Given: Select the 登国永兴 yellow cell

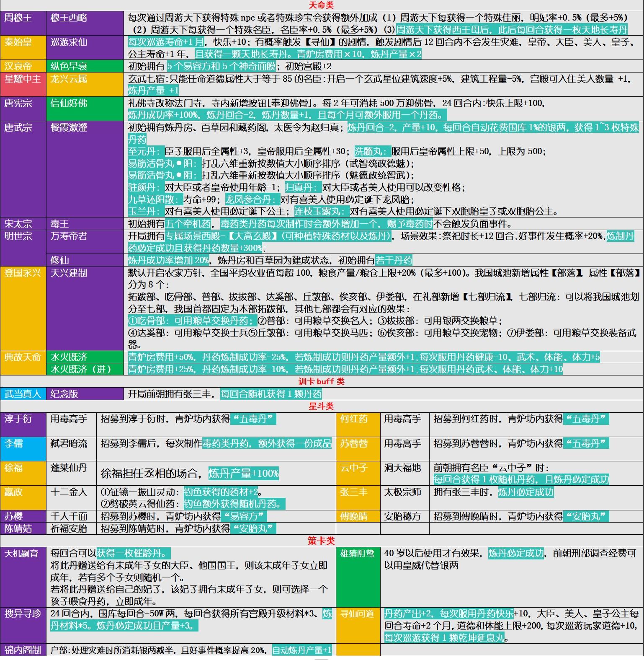Looking at the screenshot, I should coord(23,308).
